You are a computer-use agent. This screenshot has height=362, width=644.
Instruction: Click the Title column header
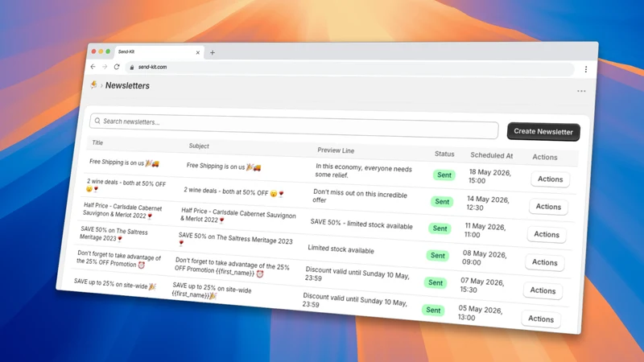pos(97,142)
